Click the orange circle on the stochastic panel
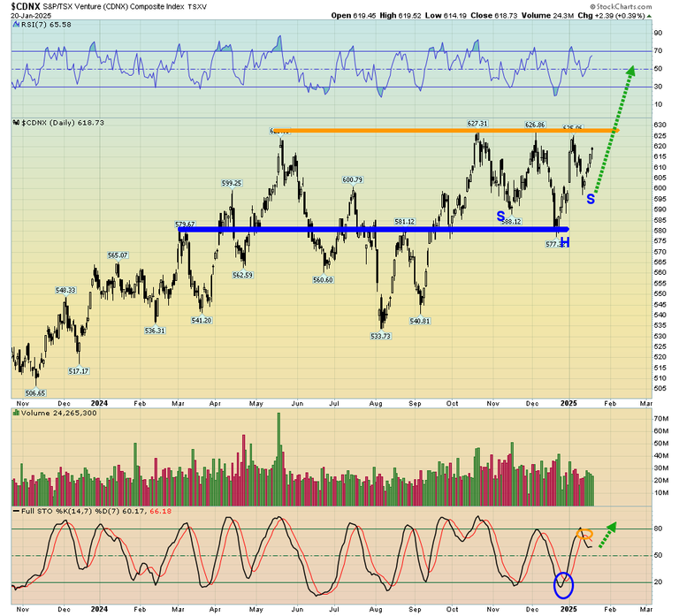Screen dimensions: 679x616 click(584, 534)
